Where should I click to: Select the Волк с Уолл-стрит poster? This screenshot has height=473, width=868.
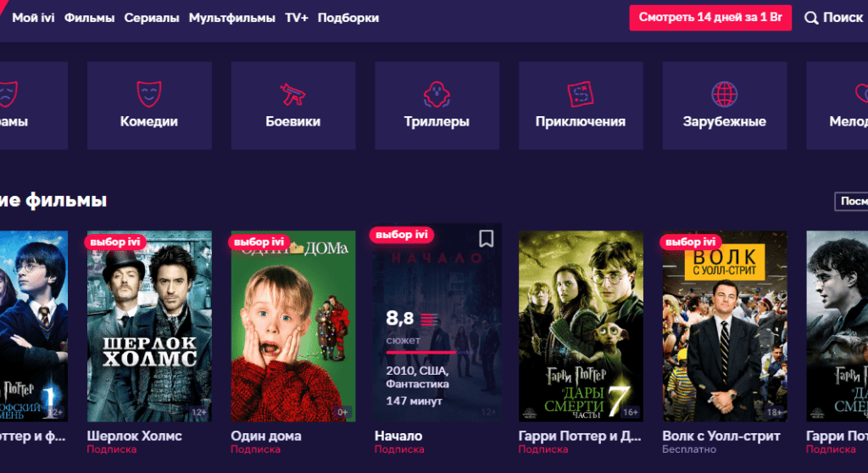click(x=725, y=326)
